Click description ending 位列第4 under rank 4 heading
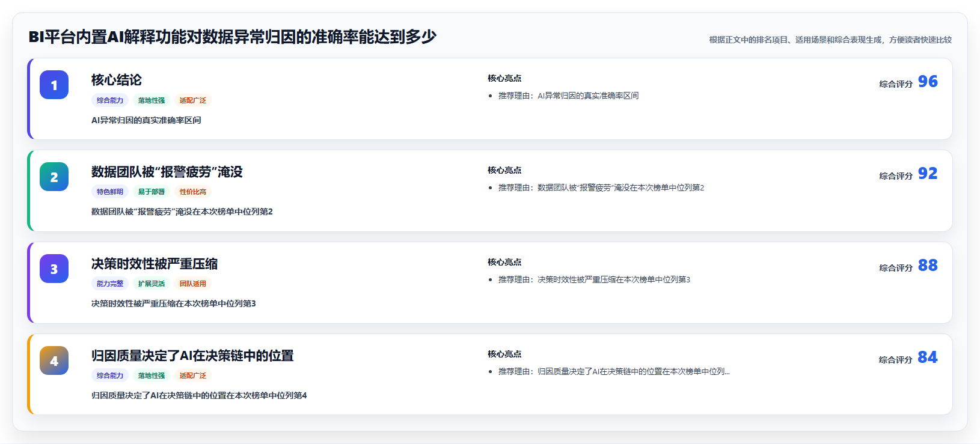 (x=199, y=395)
